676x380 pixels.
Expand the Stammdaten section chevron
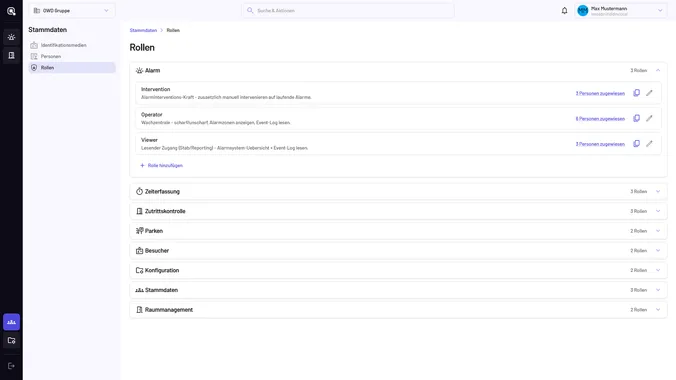(x=658, y=290)
